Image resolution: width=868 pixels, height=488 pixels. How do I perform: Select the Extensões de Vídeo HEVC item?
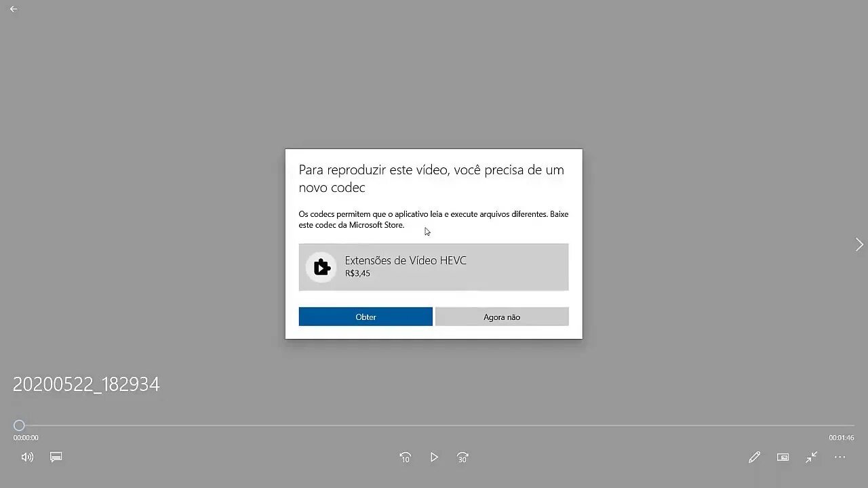434,267
